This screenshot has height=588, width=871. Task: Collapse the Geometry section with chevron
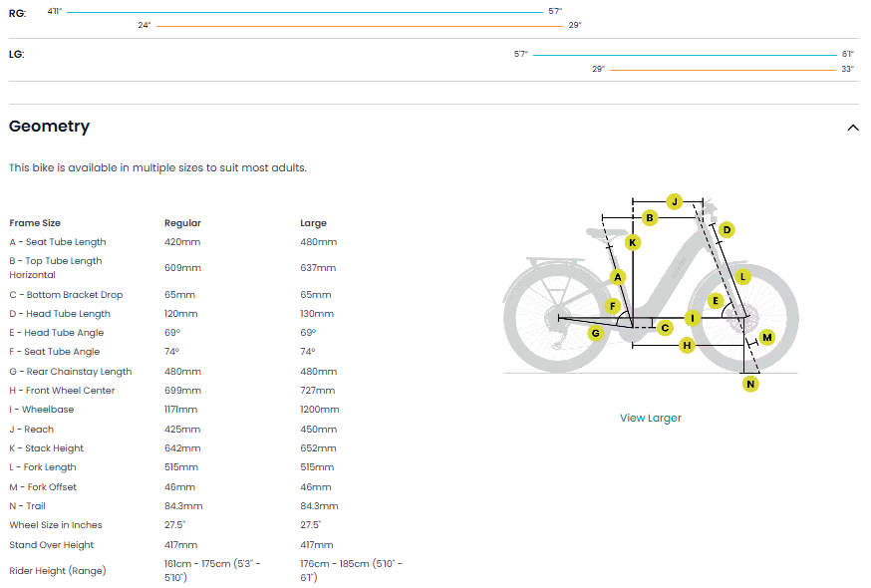pos(852,128)
